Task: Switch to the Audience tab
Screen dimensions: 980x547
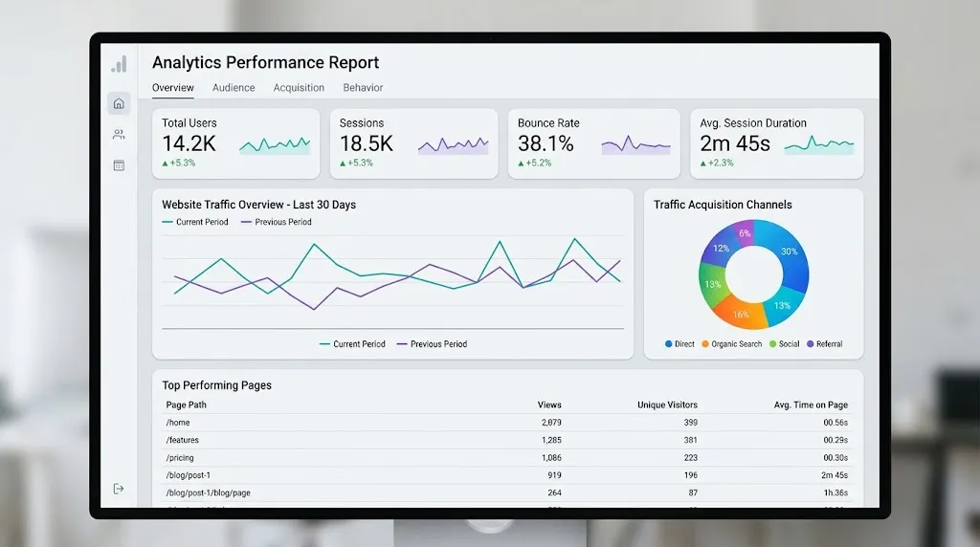Action: pos(234,88)
